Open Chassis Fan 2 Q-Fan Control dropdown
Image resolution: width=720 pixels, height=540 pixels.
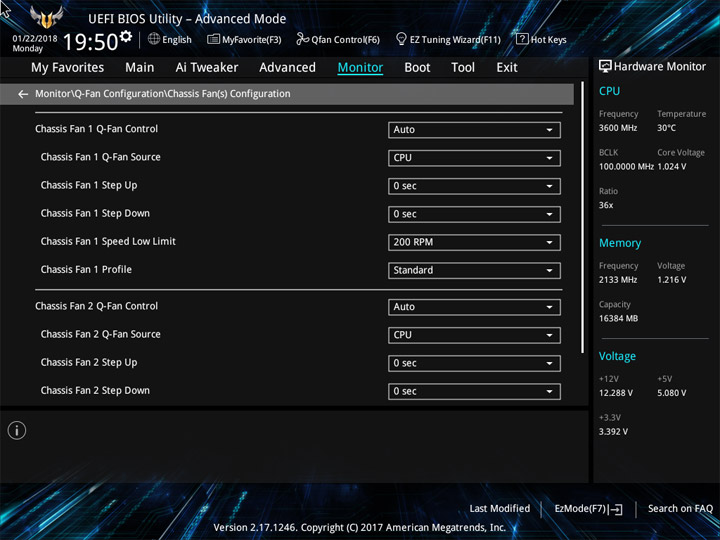coord(474,307)
